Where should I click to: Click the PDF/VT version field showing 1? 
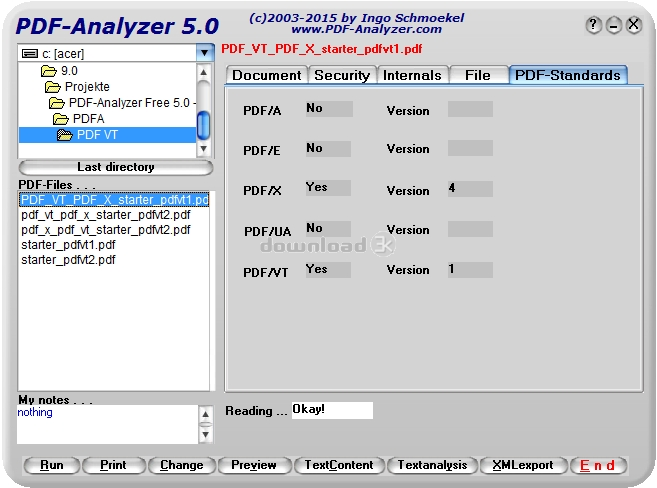470,270
